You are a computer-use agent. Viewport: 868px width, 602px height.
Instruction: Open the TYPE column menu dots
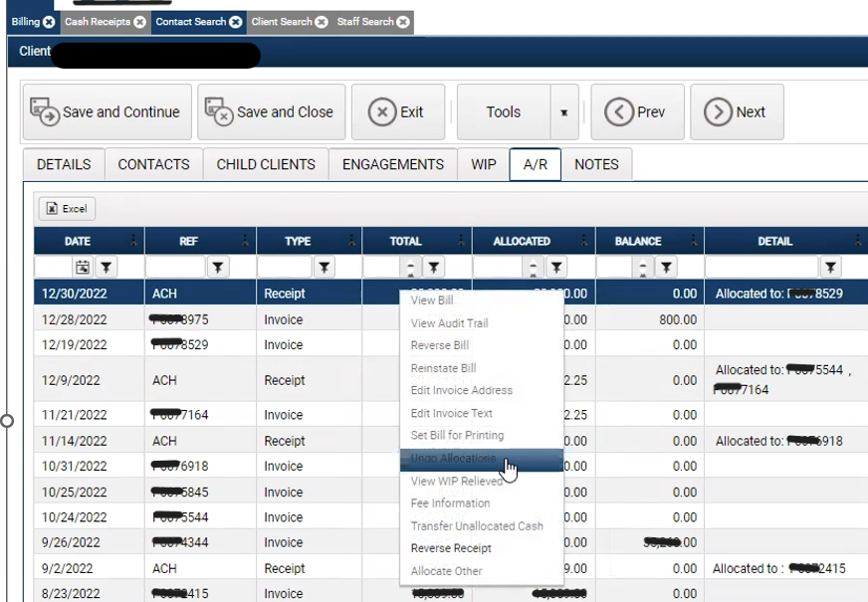[x=351, y=240]
